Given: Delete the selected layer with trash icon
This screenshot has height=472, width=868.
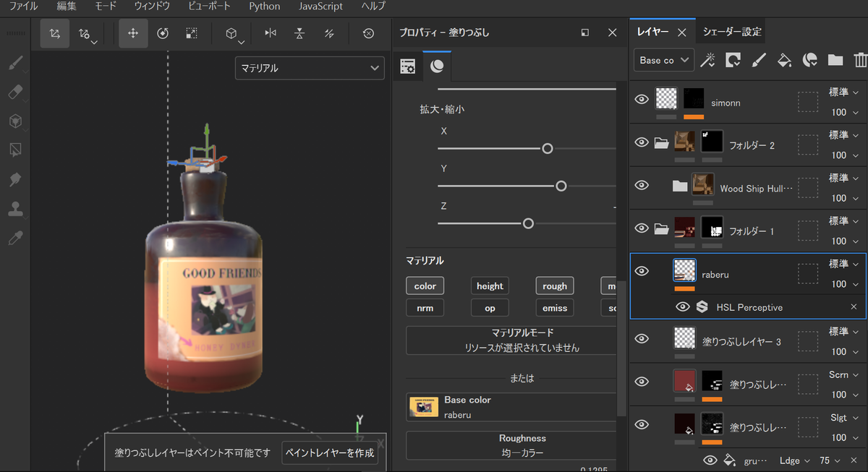Looking at the screenshot, I should pyautogui.click(x=860, y=60).
